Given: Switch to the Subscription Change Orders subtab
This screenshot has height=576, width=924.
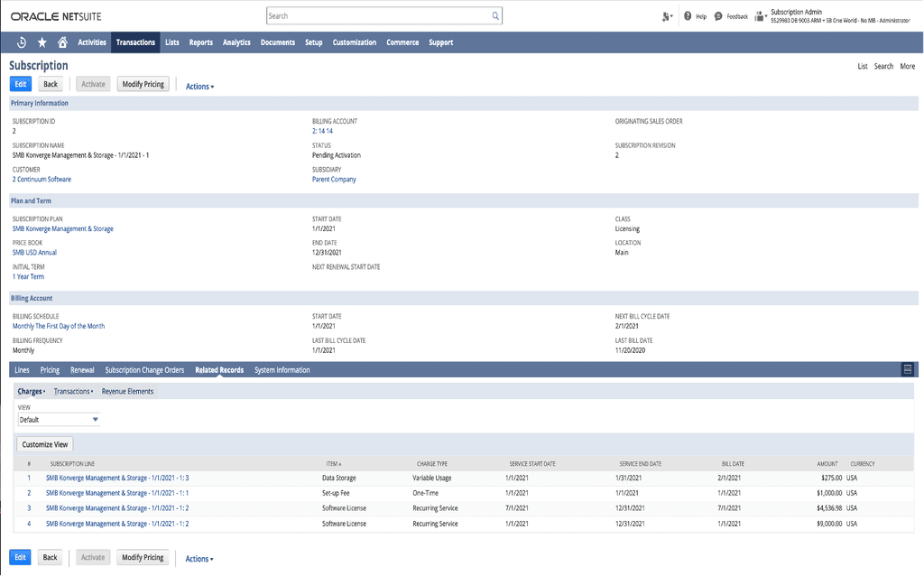Looking at the screenshot, I should coord(144,369).
